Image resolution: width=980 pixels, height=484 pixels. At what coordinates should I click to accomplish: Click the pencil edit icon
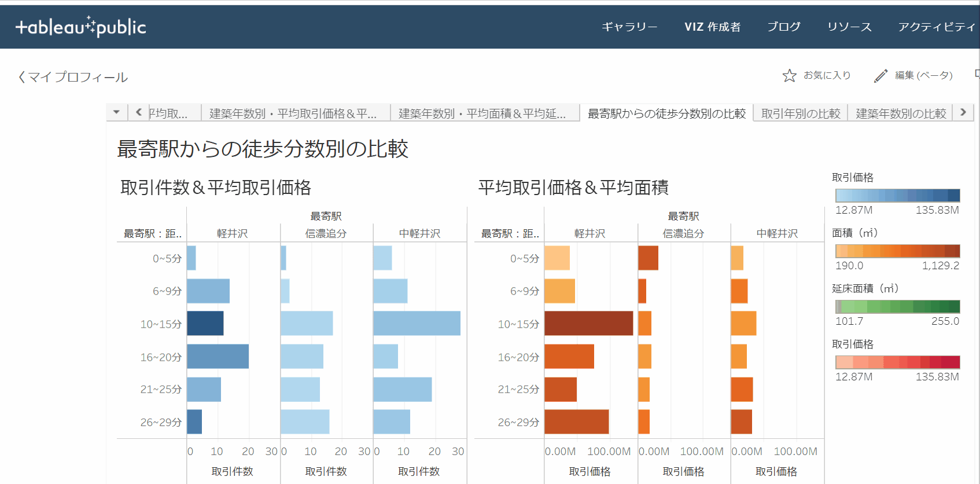[880, 76]
